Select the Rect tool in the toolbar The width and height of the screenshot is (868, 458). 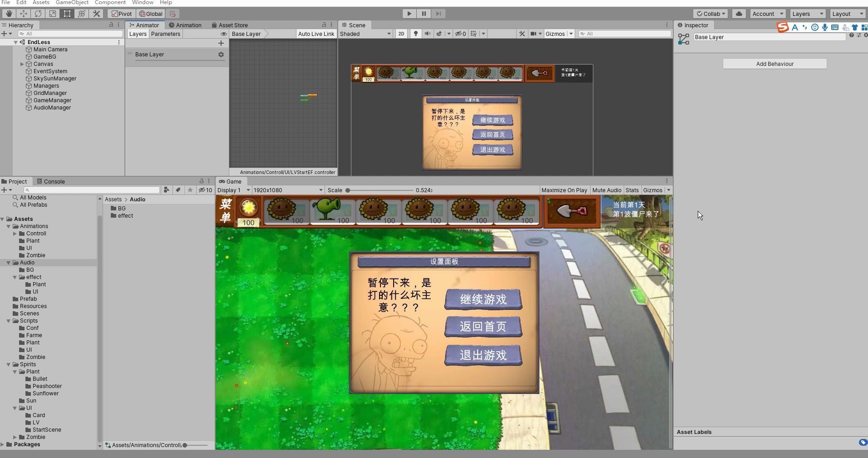pos(67,14)
